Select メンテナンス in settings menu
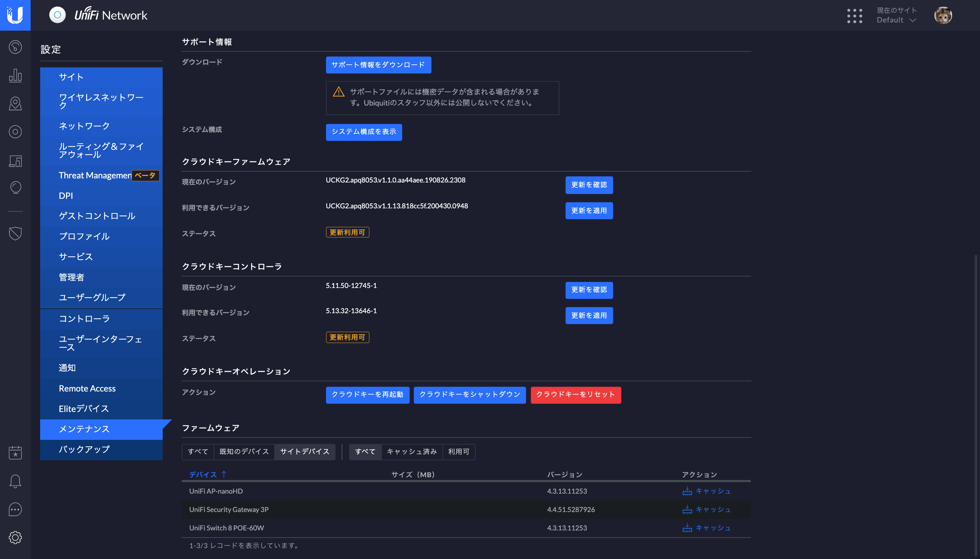Image resolution: width=980 pixels, height=559 pixels. pos(101,429)
